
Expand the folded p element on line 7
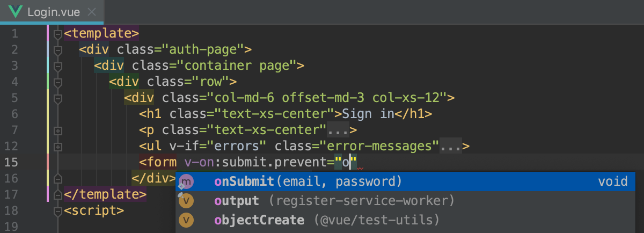click(x=58, y=130)
